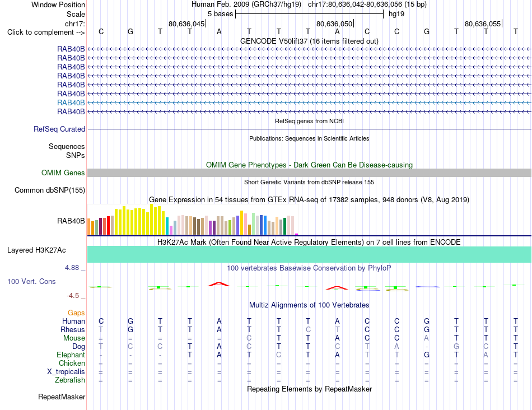Open 'Publications: Sequences in Scientific Articles' title
The height and width of the screenshot is (410, 532).
309,138
